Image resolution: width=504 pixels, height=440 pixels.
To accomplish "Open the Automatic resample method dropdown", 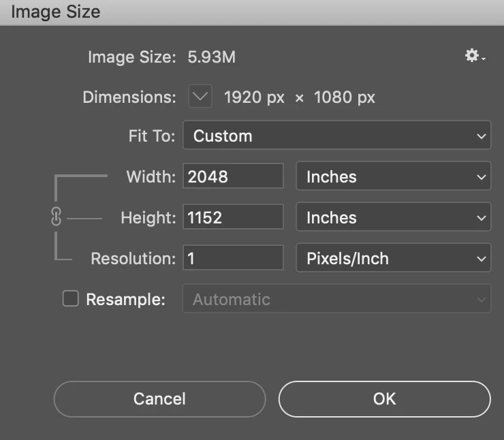I will tap(336, 300).
